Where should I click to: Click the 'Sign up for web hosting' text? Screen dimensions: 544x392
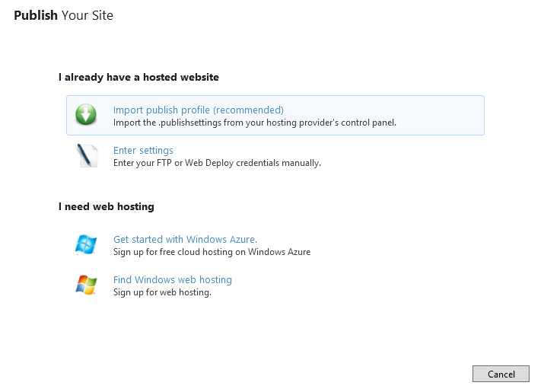162,292
